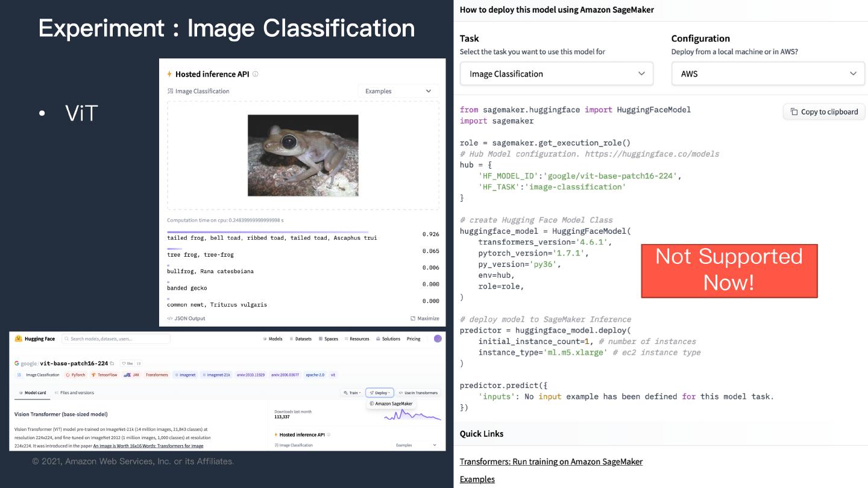Click Copy to clipboard button
The height and width of the screenshot is (488, 868).
click(824, 111)
